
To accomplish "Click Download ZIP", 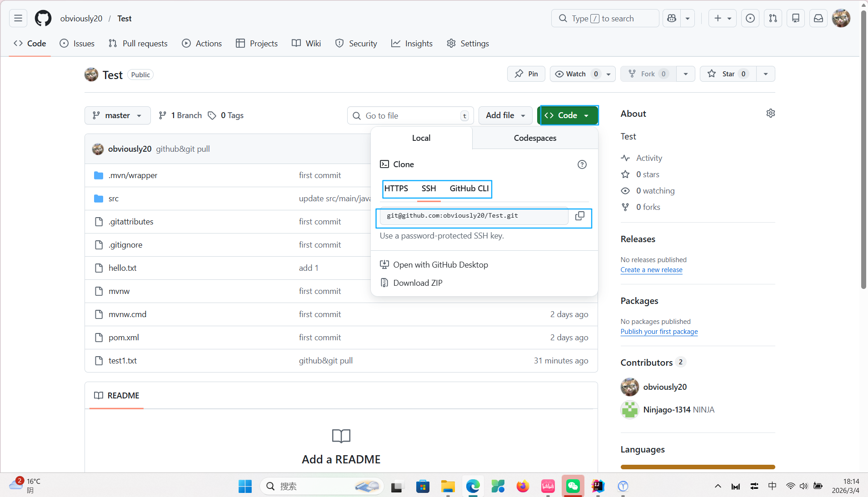I will (x=418, y=283).
